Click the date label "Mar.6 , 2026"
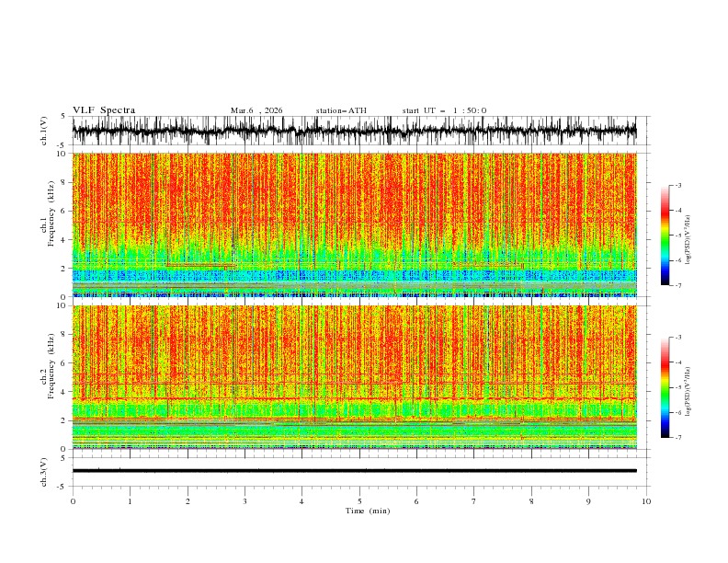The height and width of the screenshot is (563, 728). point(256,110)
